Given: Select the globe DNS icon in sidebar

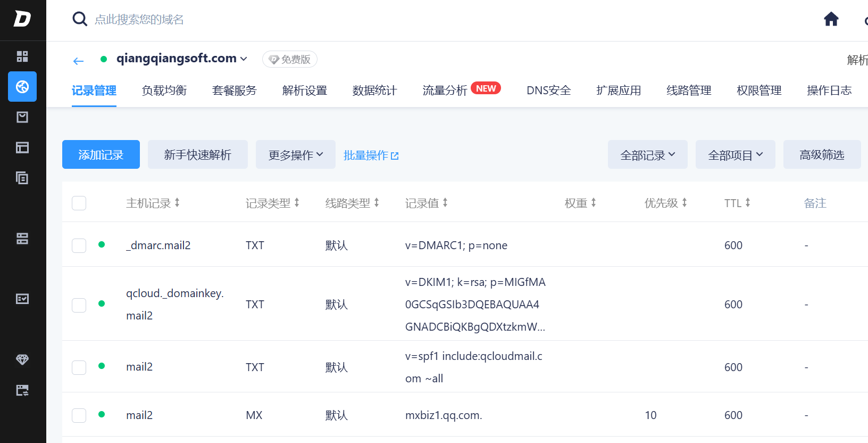Looking at the screenshot, I should [x=22, y=87].
